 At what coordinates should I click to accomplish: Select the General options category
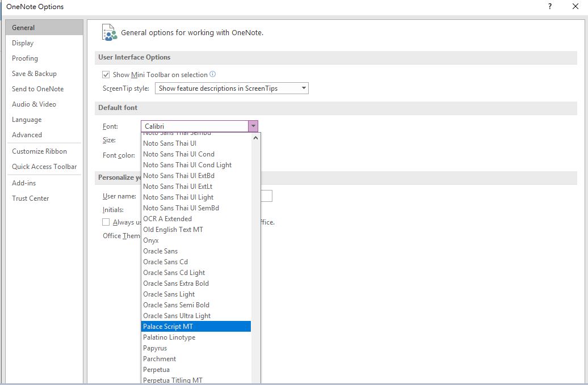(x=44, y=28)
